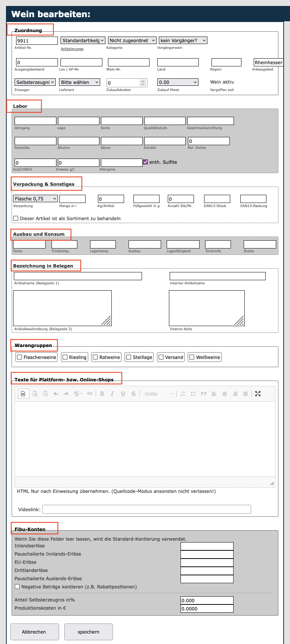Click into the Videolink input field
The image size is (290, 644).
click(146, 509)
